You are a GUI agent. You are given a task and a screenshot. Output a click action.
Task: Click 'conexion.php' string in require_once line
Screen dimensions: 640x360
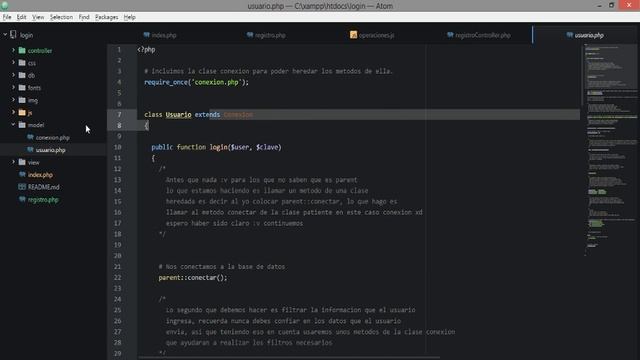click(216, 82)
